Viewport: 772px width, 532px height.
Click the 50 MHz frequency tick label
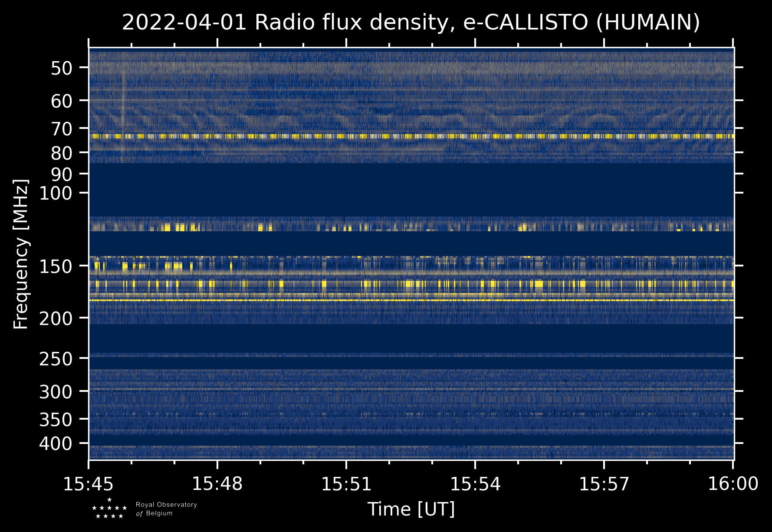click(x=61, y=68)
